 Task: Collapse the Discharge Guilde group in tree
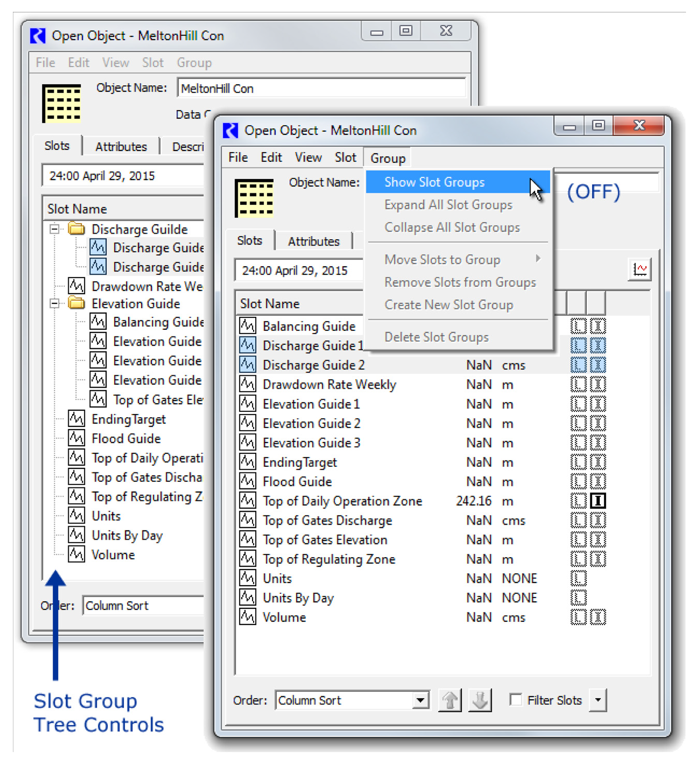click(x=54, y=228)
